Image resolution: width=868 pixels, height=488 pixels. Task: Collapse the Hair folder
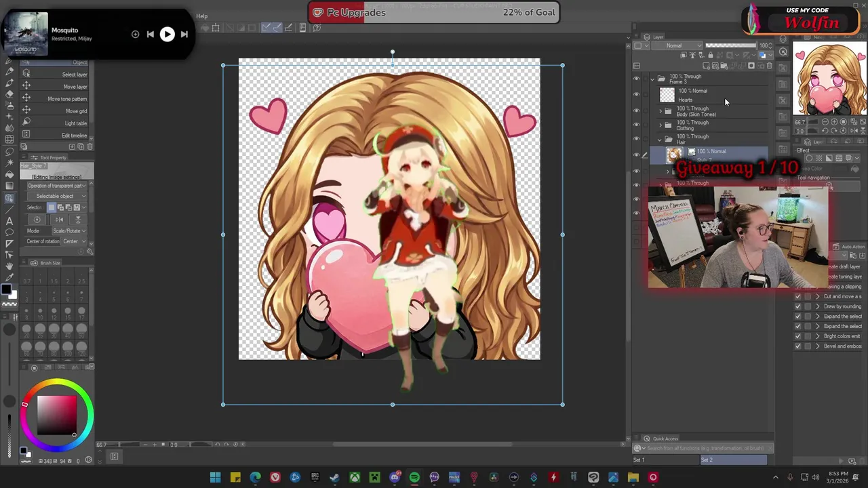659,140
